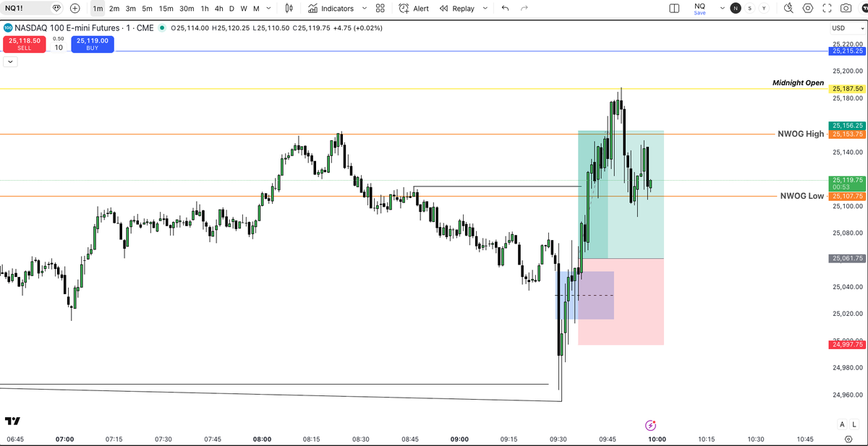Switch to the 2m timeframe

click(114, 9)
